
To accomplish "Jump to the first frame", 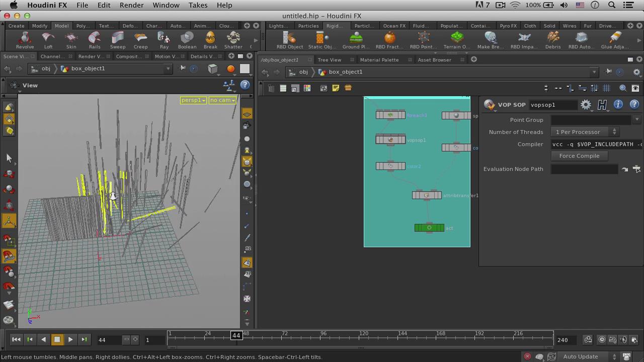I will (x=16, y=339).
